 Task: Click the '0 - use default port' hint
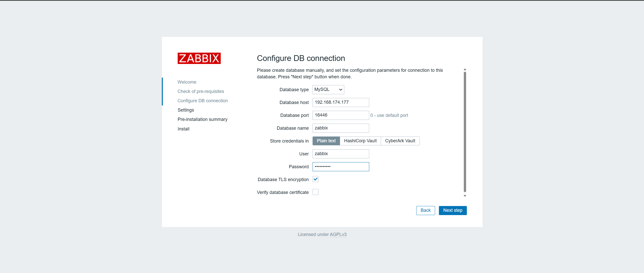pos(389,115)
